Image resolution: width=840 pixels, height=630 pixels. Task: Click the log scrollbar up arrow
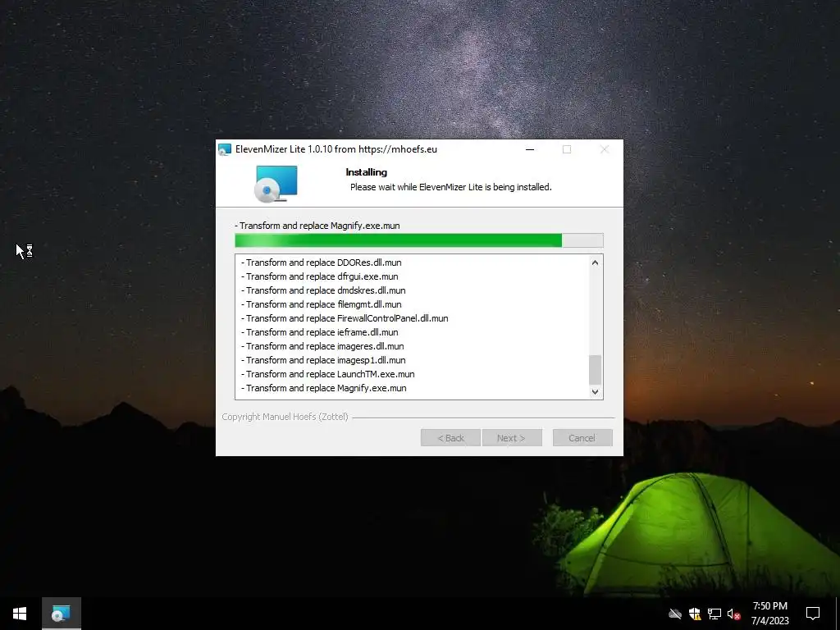coord(595,262)
